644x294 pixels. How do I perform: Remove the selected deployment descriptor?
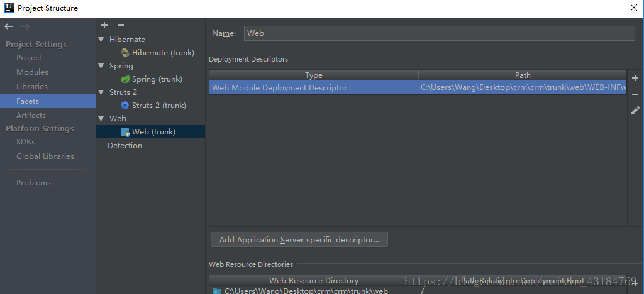635,94
